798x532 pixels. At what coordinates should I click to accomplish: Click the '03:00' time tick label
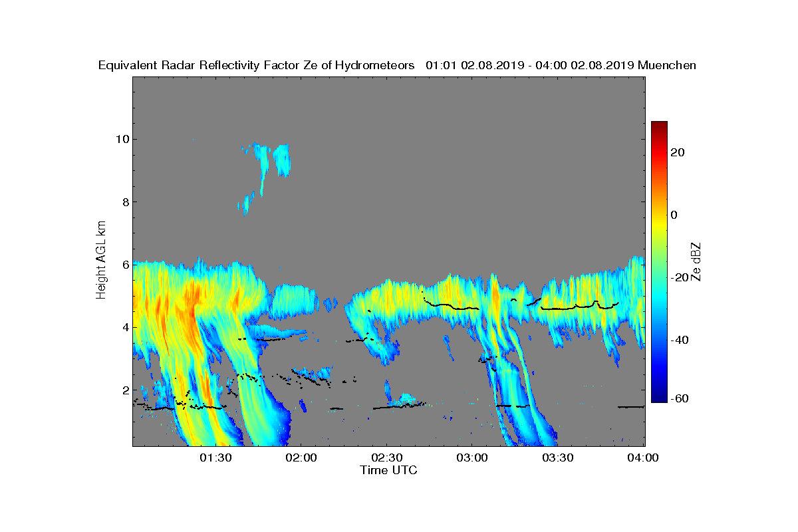tap(472, 458)
